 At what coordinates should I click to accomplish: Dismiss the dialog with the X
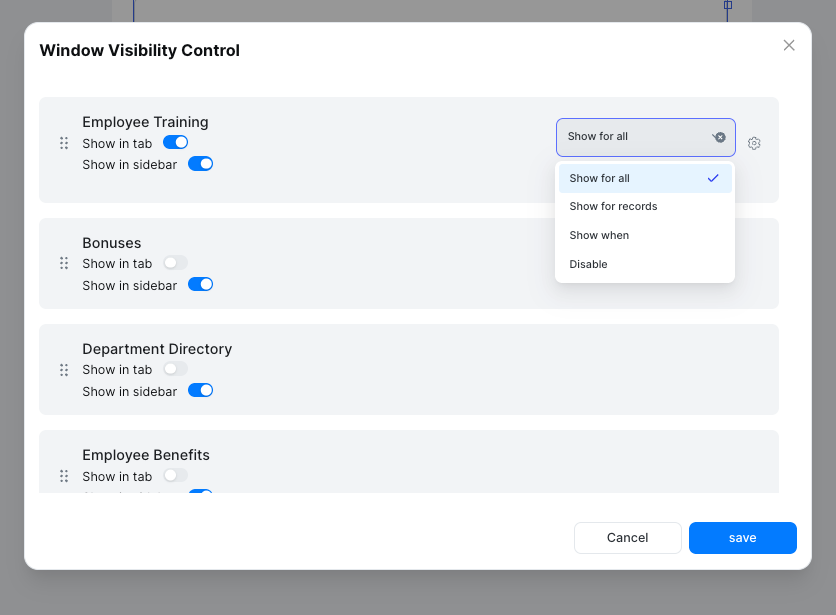(x=789, y=45)
